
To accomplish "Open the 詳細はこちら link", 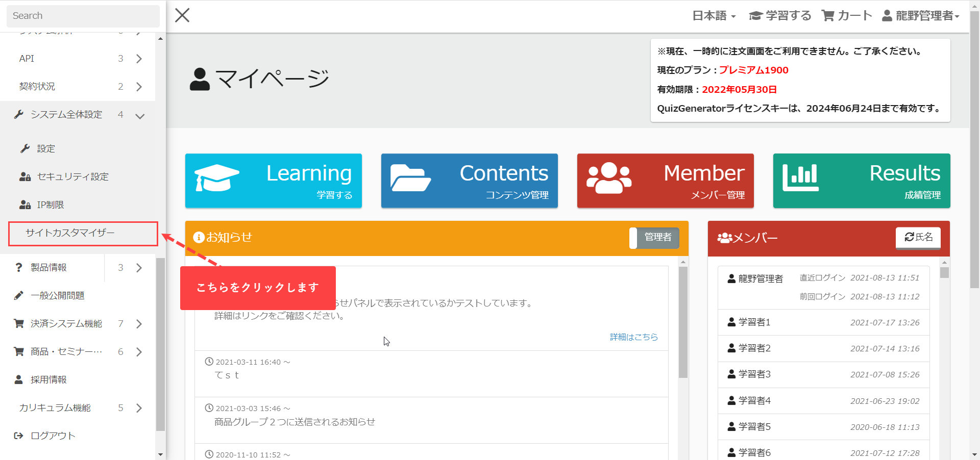I will coord(633,337).
